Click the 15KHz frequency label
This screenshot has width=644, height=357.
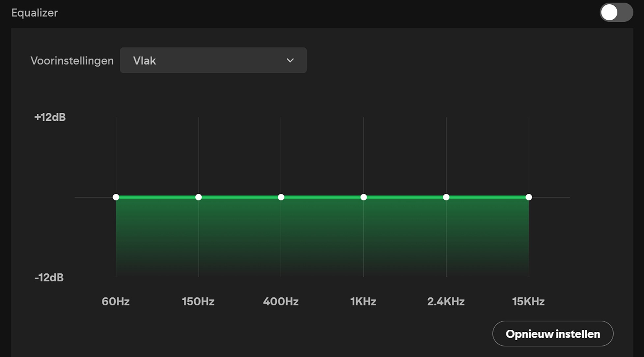pos(528,301)
